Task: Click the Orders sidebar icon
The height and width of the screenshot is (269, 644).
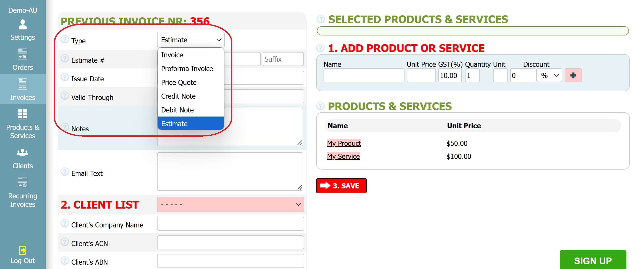Action: point(22,54)
